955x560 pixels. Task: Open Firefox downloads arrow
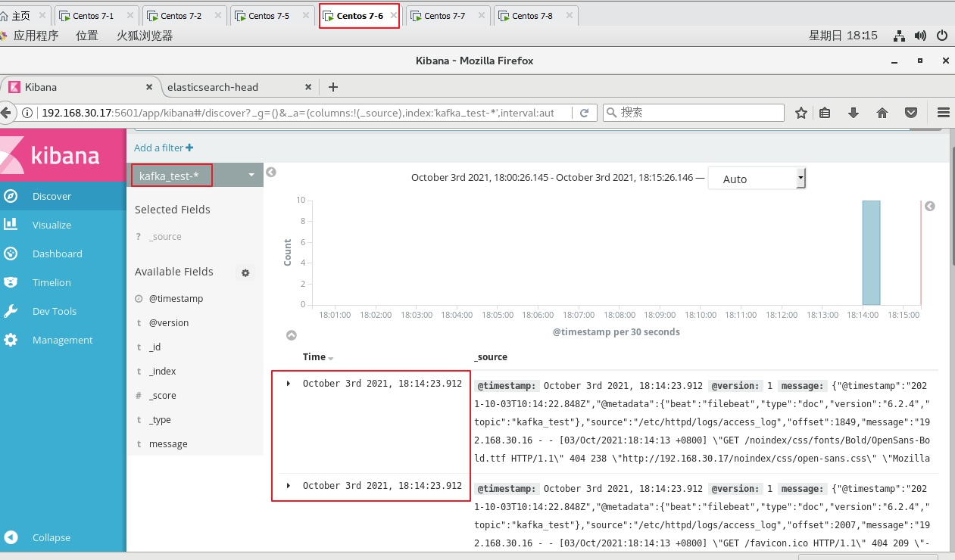[854, 113]
